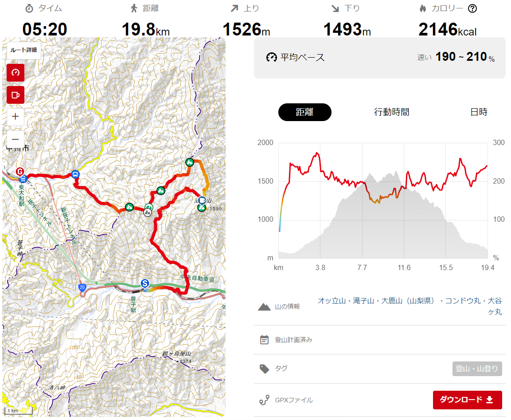The image size is (511, 420).
Task: Select the red G goal marker on map
Action: [x=20, y=172]
